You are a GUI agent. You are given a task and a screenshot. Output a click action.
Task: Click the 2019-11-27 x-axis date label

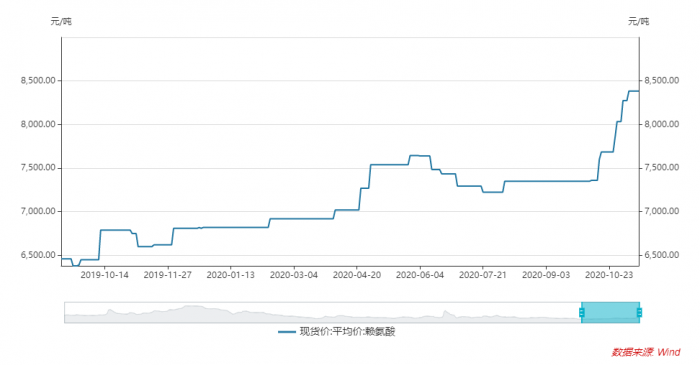167,275
